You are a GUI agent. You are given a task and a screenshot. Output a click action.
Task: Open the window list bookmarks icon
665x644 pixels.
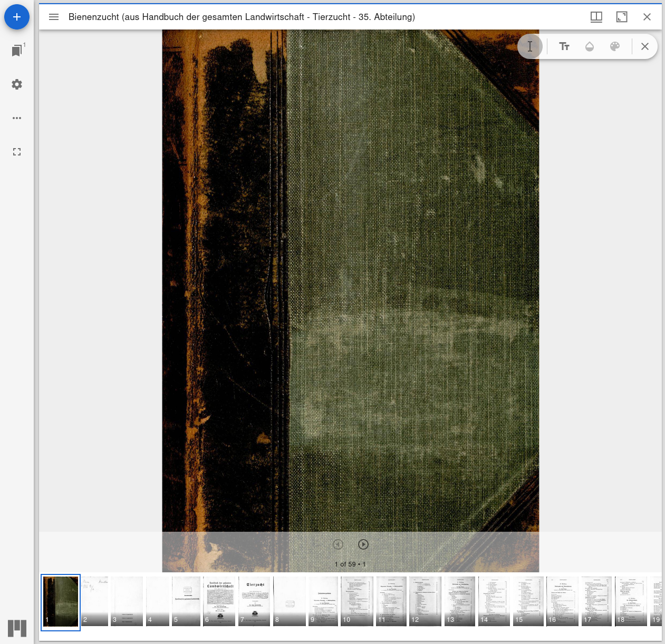(x=17, y=51)
